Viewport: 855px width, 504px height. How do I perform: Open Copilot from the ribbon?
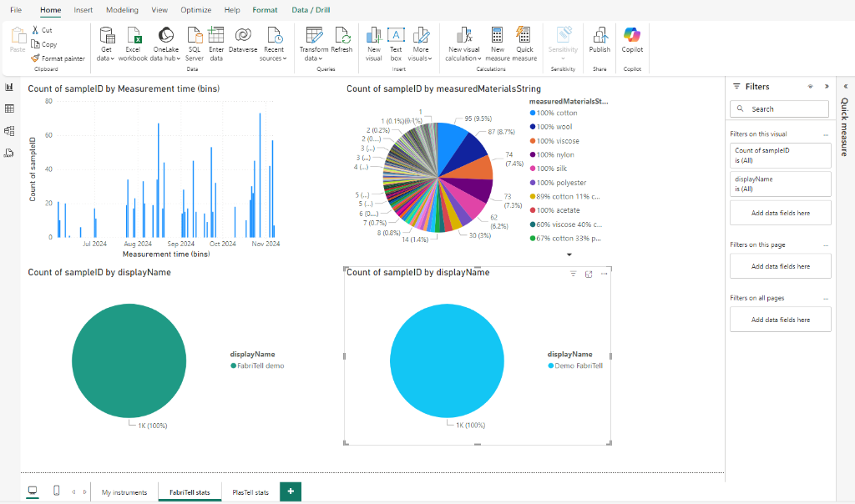click(633, 40)
